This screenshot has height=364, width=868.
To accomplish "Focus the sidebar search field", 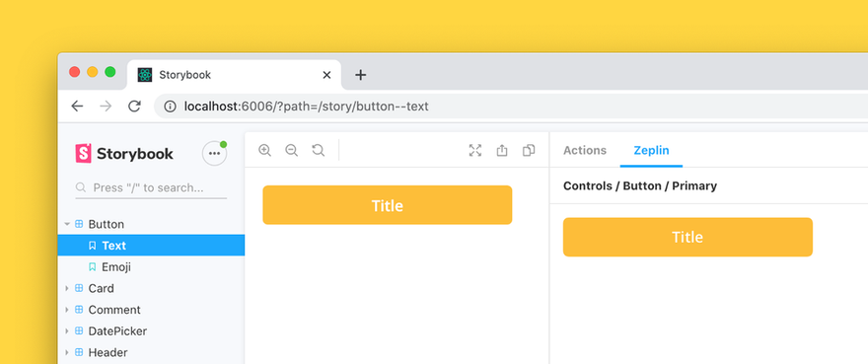I will click(151, 187).
